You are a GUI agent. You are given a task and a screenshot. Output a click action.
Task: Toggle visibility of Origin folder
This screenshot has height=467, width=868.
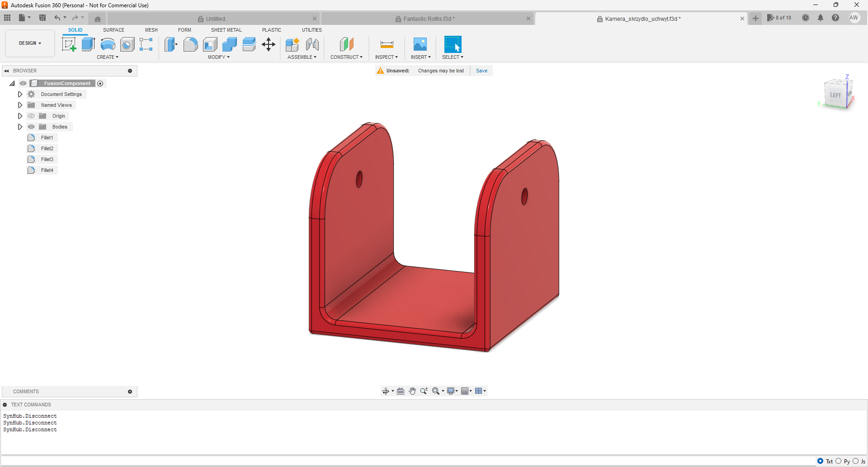[x=31, y=116]
